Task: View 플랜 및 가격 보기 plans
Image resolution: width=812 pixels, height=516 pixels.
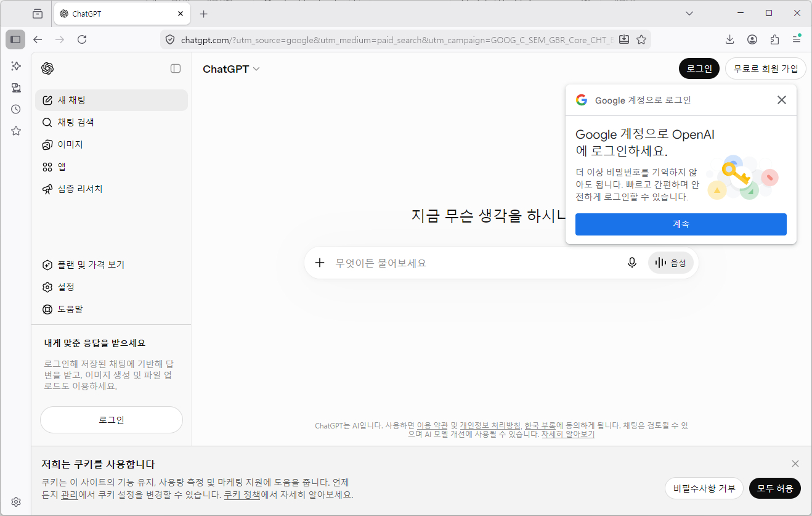Action: 112,264
